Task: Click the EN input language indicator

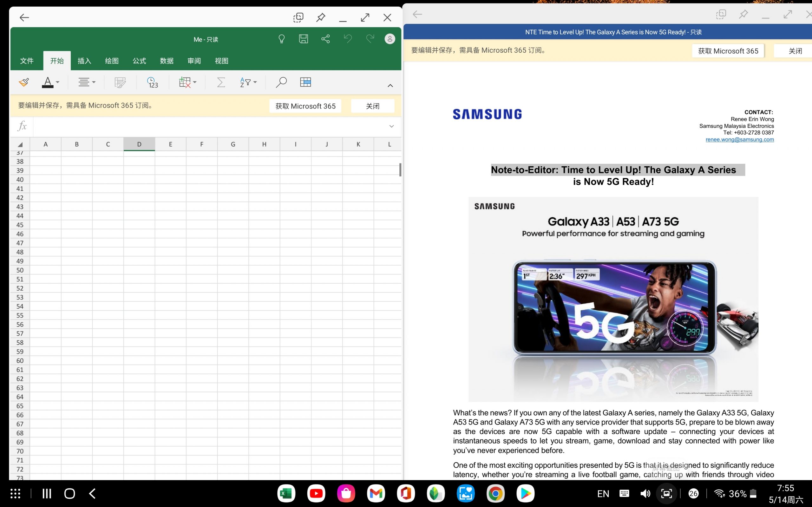Action: (603, 494)
